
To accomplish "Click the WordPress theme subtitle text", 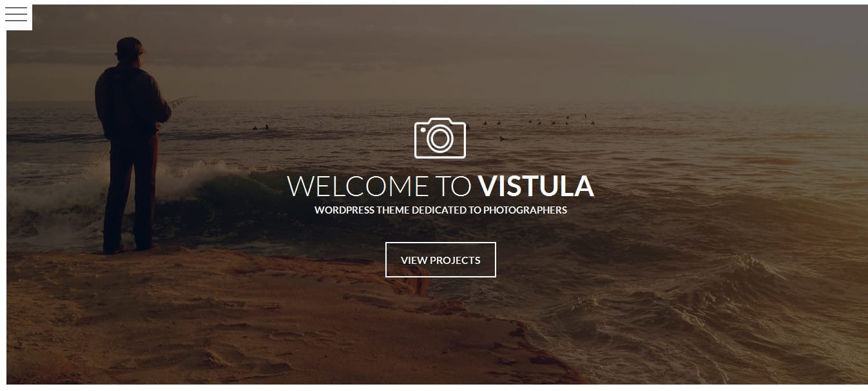I will pos(440,210).
